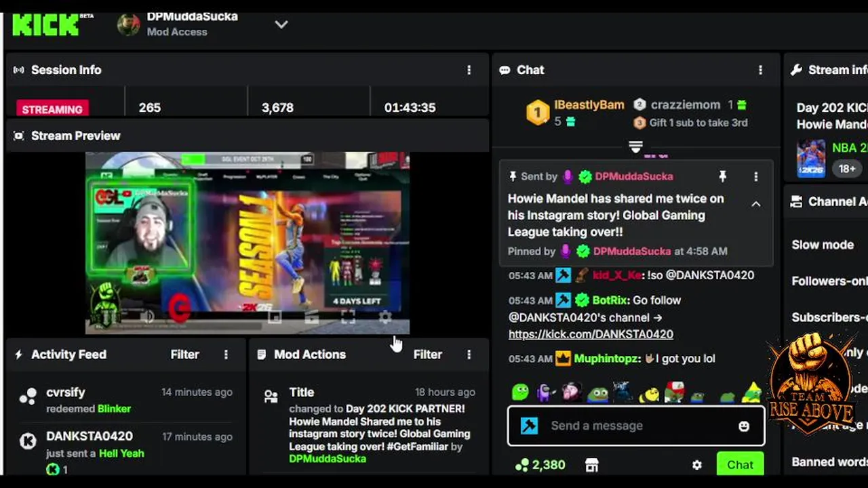Unpin the pinned chat message
The height and width of the screenshot is (488, 868).
(723, 176)
